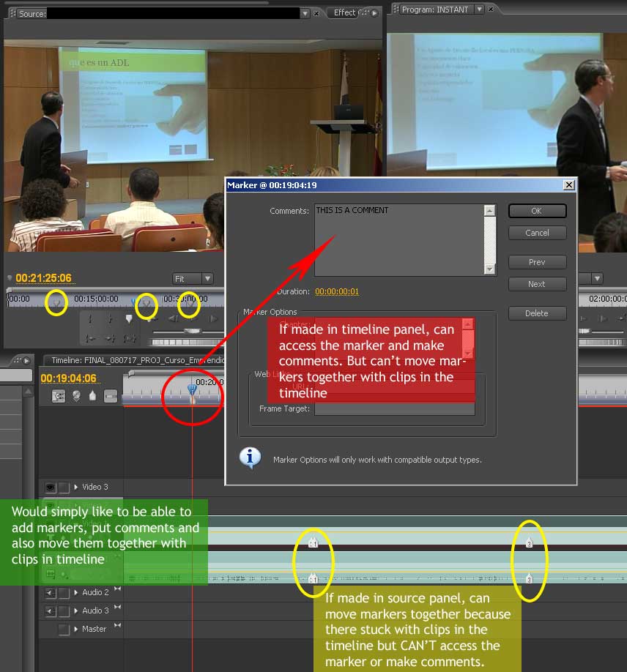
Task: Select the Program: INSTANT tab
Action: (x=434, y=9)
